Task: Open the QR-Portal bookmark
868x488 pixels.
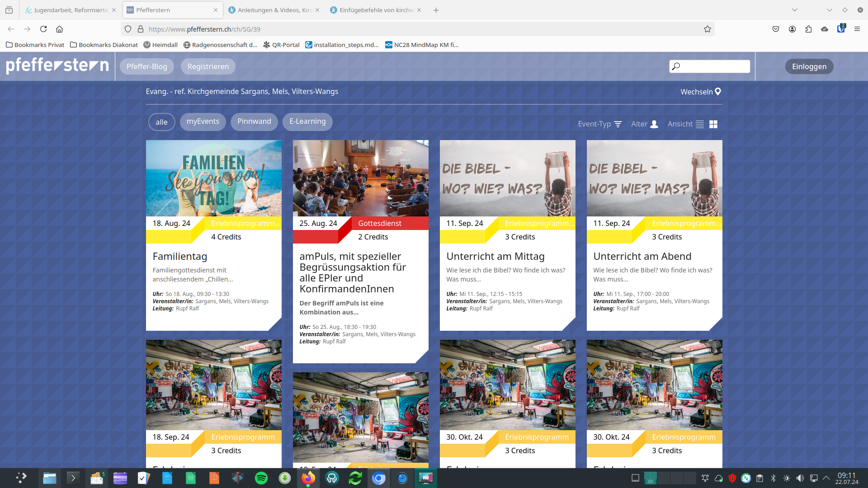Action: tap(281, 45)
